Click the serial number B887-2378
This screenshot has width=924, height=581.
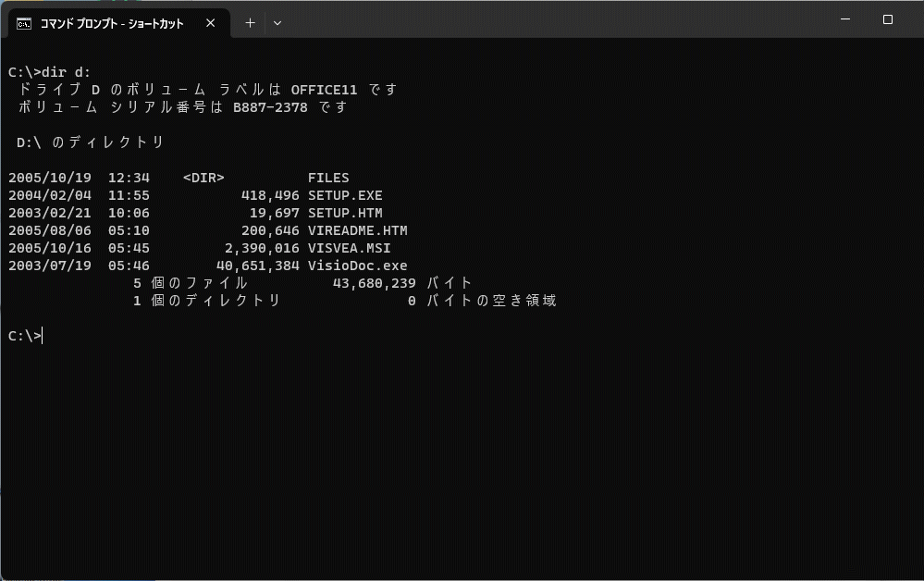pyautogui.click(x=270, y=107)
